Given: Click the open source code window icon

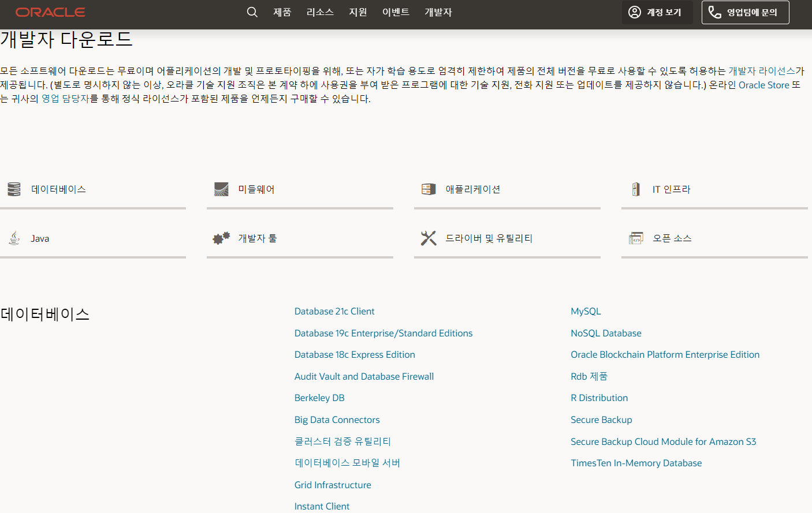Looking at the screenshot, I should click(x=636, y=238).
